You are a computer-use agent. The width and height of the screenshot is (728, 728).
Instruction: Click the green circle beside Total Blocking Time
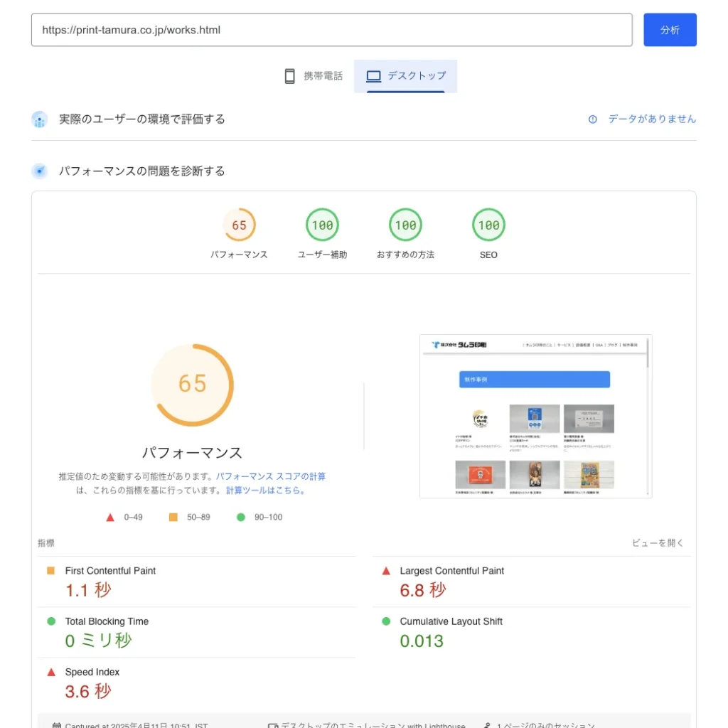click(51, 621)
